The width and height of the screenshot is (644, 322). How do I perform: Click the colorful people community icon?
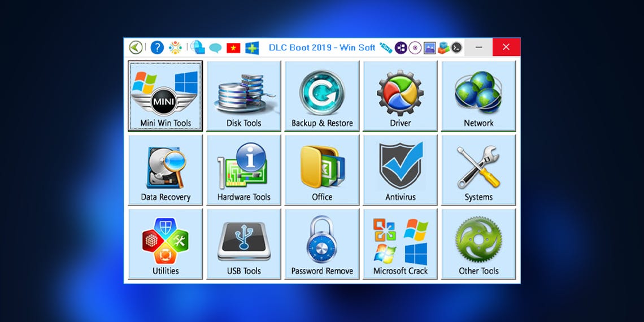175,47
